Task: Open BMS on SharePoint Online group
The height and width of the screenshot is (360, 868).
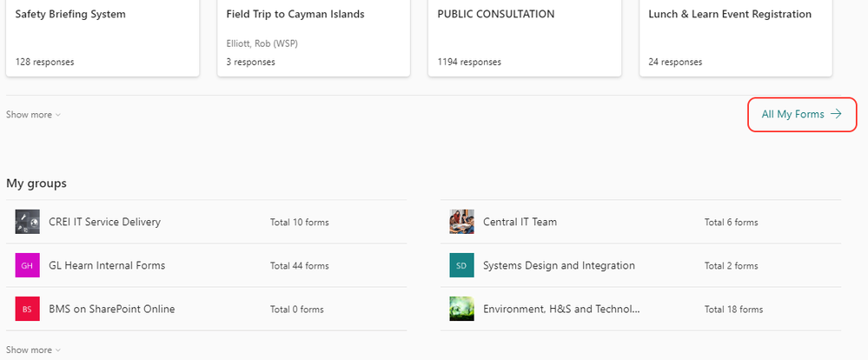Action: pos(111,309)
